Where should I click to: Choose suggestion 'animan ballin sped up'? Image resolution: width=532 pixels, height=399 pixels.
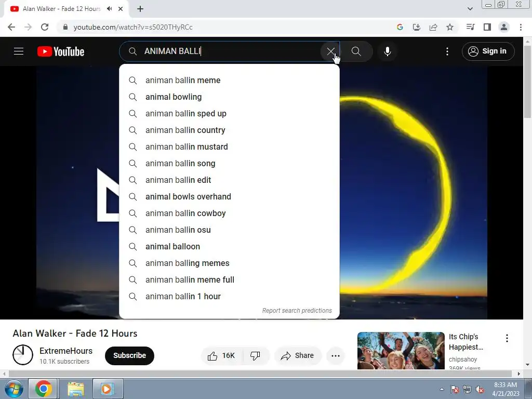click(x=229, y=114)
